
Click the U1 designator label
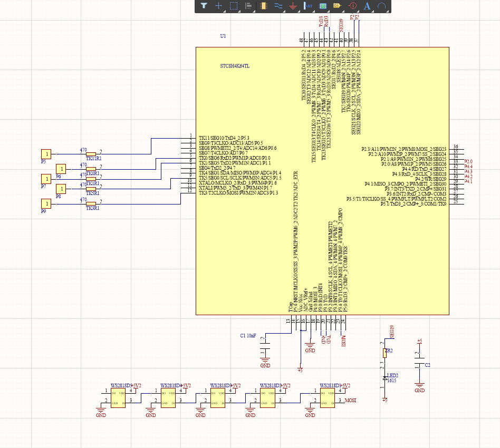223,36
